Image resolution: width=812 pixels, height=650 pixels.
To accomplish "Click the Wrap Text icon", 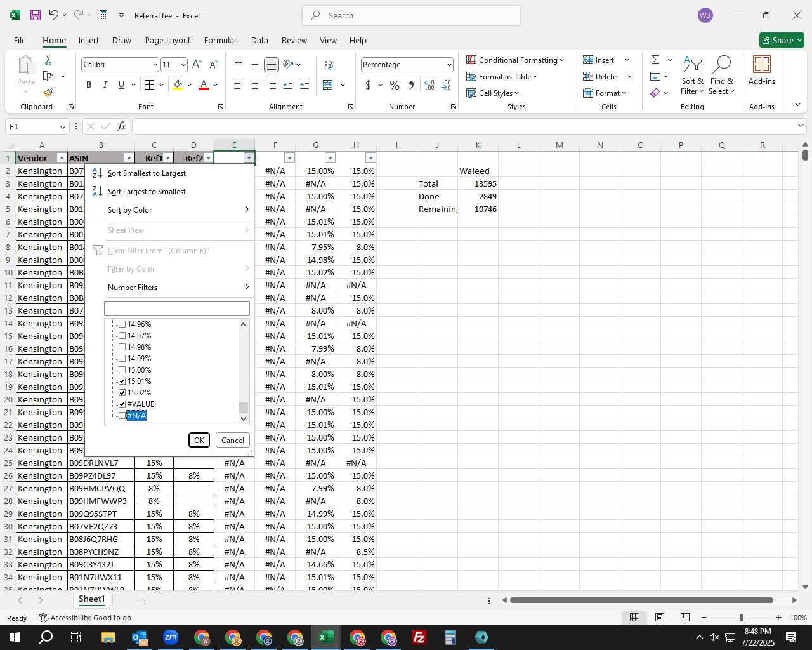I will click(x=329, y=64).
